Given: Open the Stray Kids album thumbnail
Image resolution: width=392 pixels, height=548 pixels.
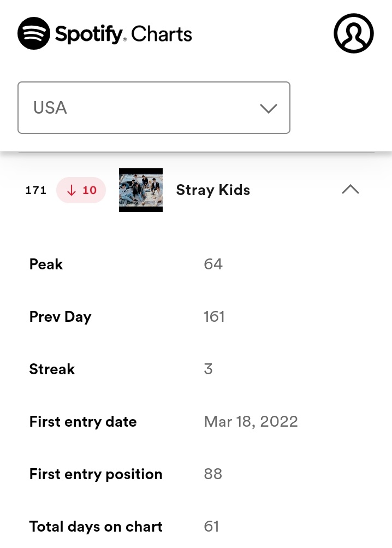Looking at the screenshot, I should pyautogui.click(x=141, y=190).
